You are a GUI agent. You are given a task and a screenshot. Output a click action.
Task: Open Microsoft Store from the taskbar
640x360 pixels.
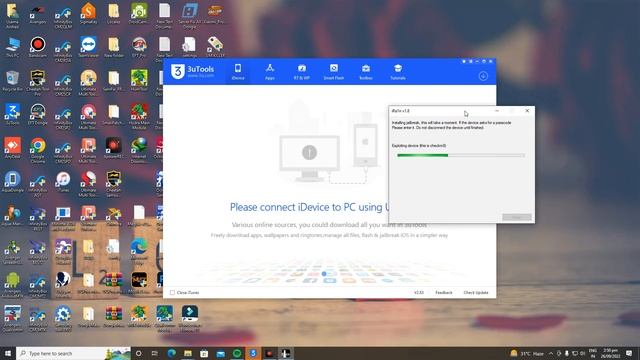(204, 353)
